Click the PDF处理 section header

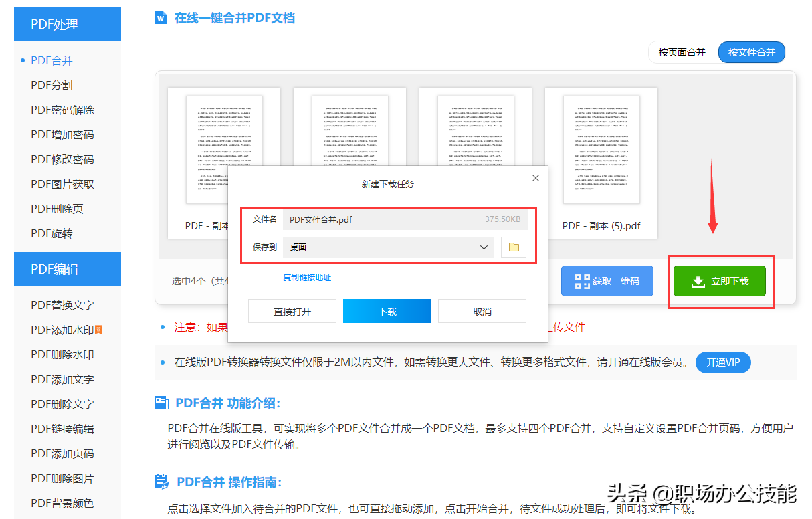[68, 24]
